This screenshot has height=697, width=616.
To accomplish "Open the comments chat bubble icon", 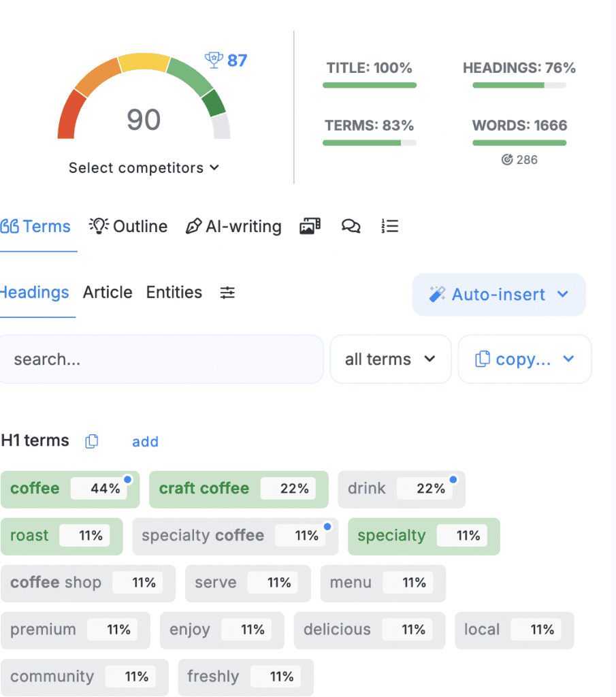I will (351, 227).
